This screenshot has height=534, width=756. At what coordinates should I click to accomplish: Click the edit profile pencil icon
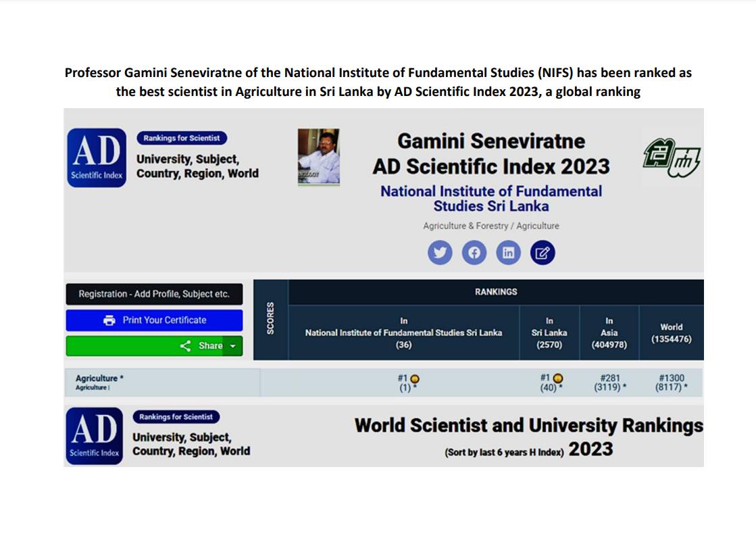click(x=542, y=253)
